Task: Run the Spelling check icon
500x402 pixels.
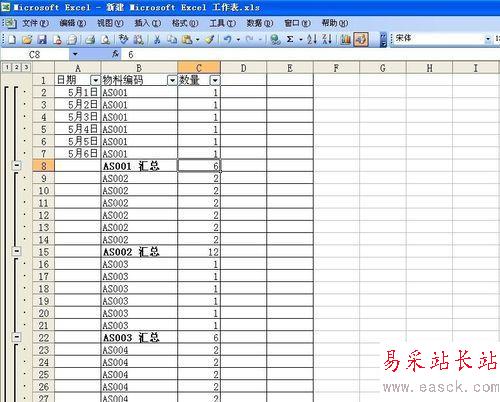Action: (x=123, y=40)
